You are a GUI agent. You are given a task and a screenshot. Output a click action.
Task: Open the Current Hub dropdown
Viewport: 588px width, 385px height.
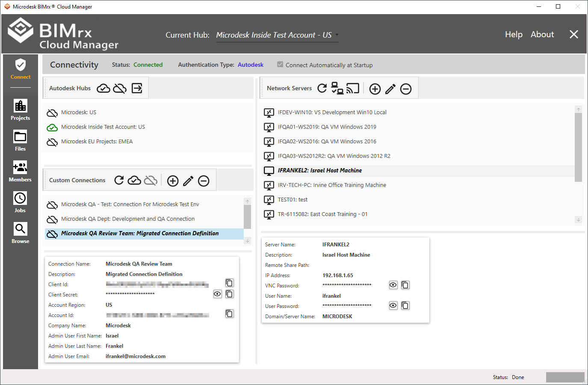coord(277,35)
